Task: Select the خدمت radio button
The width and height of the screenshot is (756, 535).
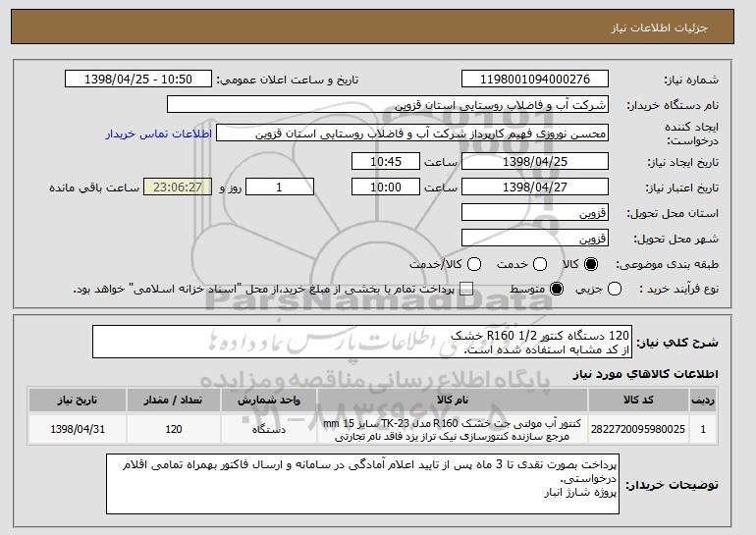Action: (540, 264)
